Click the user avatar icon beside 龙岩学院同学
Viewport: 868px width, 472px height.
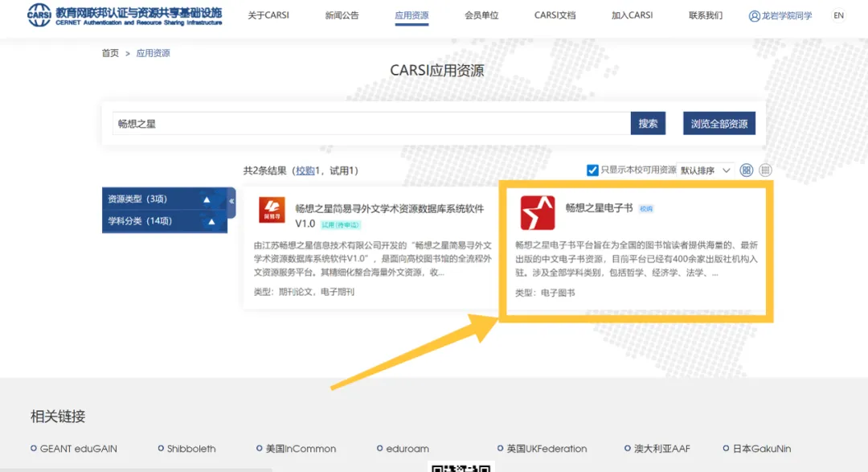click(x=754, y=16)
